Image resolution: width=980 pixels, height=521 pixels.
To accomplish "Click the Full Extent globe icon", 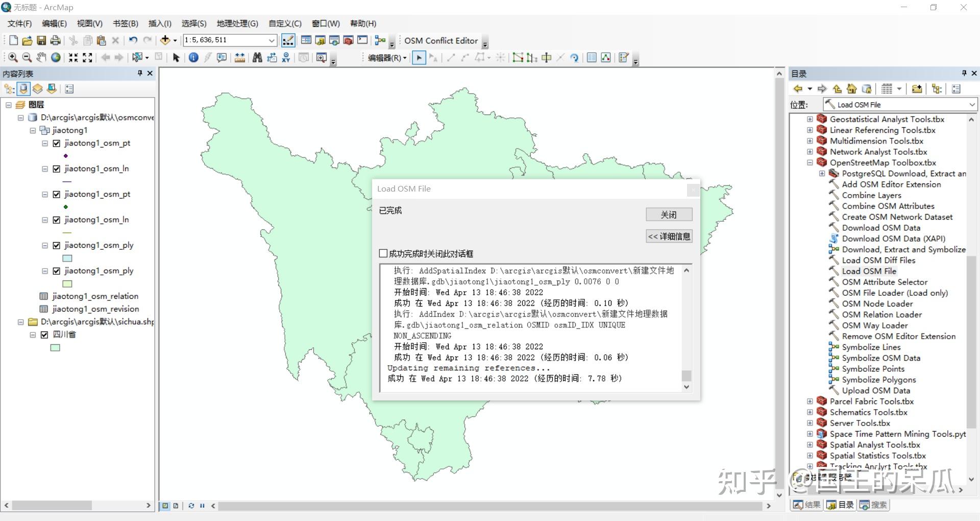I will pyautogui.click(x=56, y=57).
